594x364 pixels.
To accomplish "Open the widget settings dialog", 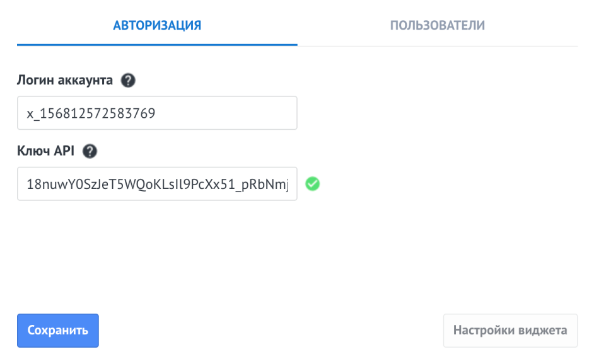I will click(511, 330).
